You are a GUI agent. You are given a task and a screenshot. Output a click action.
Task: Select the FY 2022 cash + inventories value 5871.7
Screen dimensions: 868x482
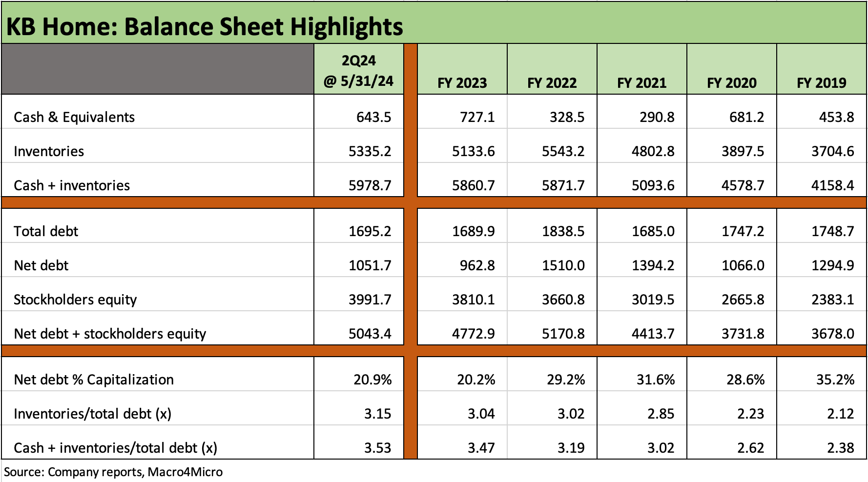click(x=563, y=185)
